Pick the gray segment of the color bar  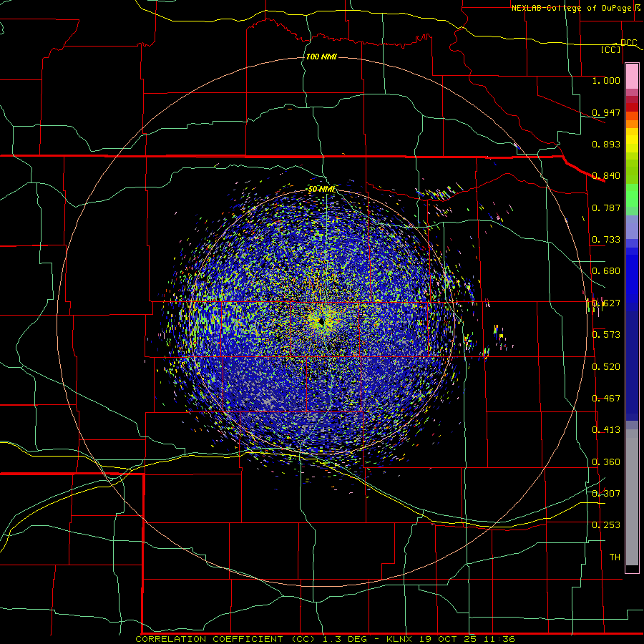(x=632, y=497)
